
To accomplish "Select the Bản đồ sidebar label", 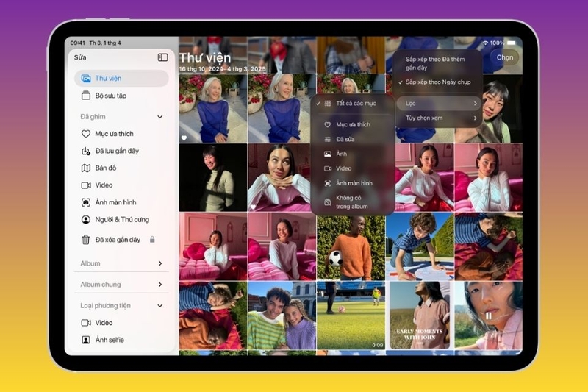I will point(106,168).
